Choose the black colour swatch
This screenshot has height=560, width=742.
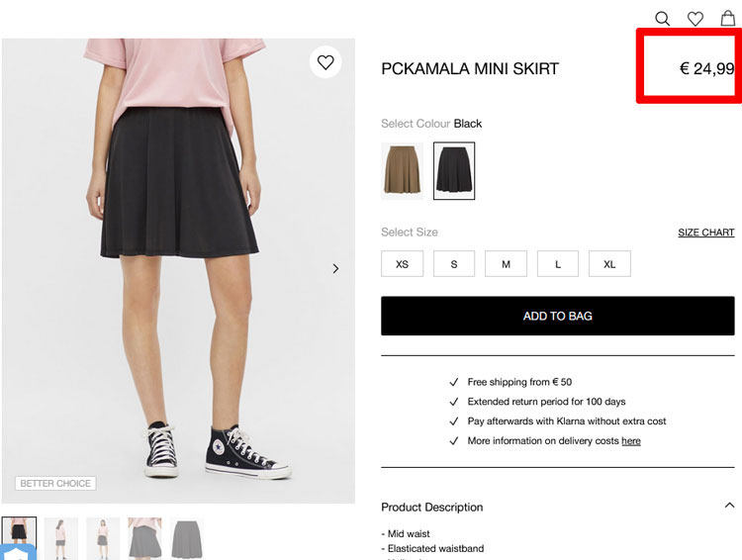point(454,171)
